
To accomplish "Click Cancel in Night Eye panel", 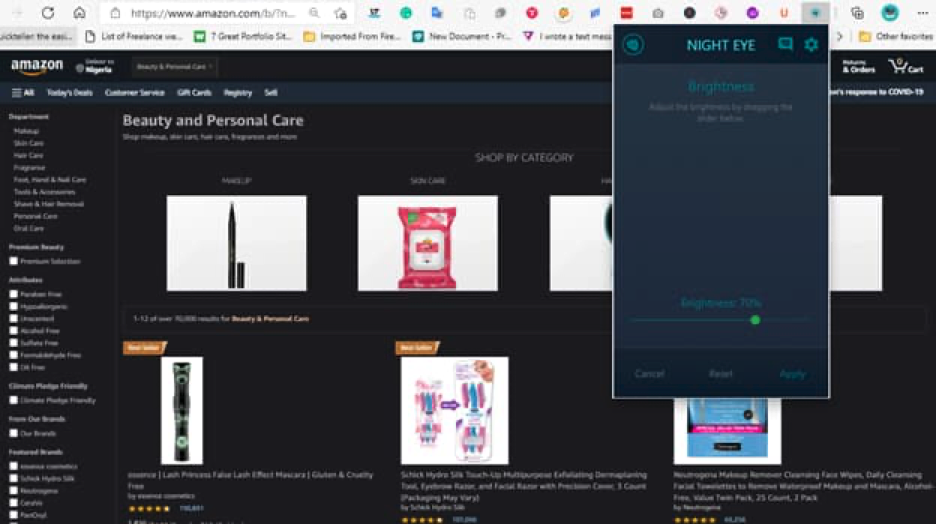I will point(649,374).
